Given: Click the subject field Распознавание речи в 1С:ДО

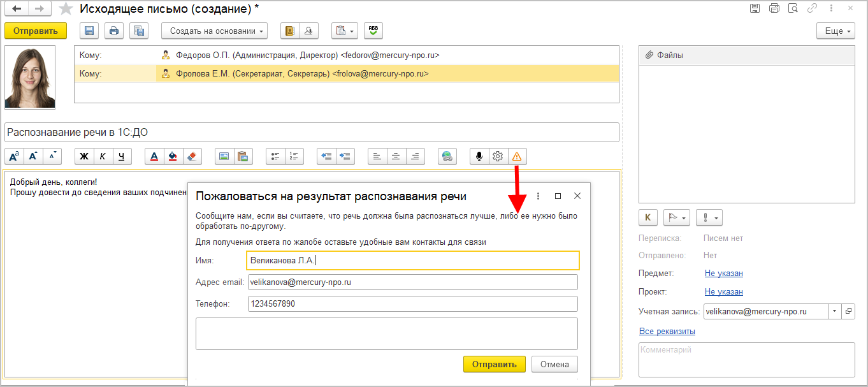Looking at the screenshot, I should 312,132.
